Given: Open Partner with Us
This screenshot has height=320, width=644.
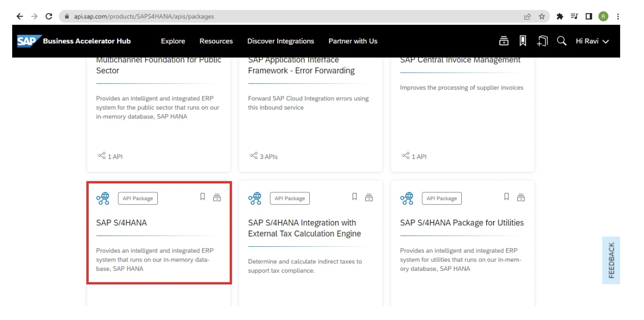Looking at the screenshot, I should point(353,41).
